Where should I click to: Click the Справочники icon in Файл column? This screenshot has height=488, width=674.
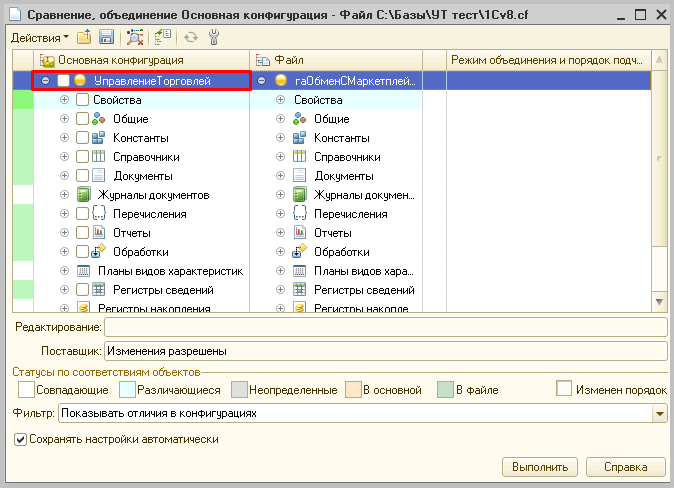click(299, 157)
